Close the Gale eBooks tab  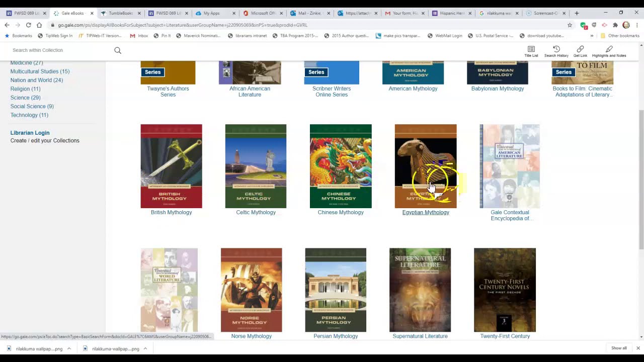[92, 14]
